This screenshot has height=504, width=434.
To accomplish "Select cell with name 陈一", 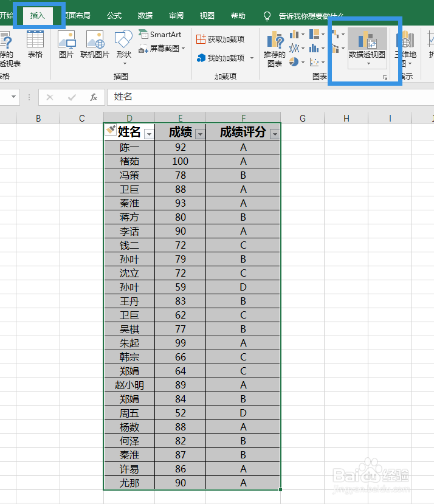I will click(x=129, y=148).
